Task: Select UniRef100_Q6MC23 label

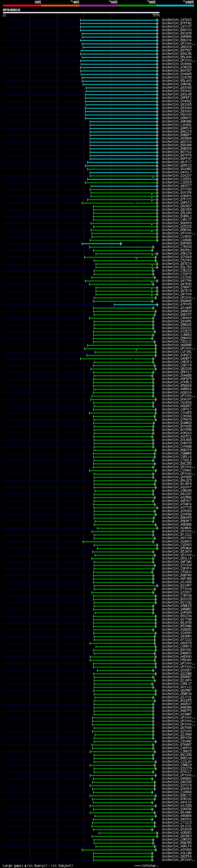Action: 177,165
